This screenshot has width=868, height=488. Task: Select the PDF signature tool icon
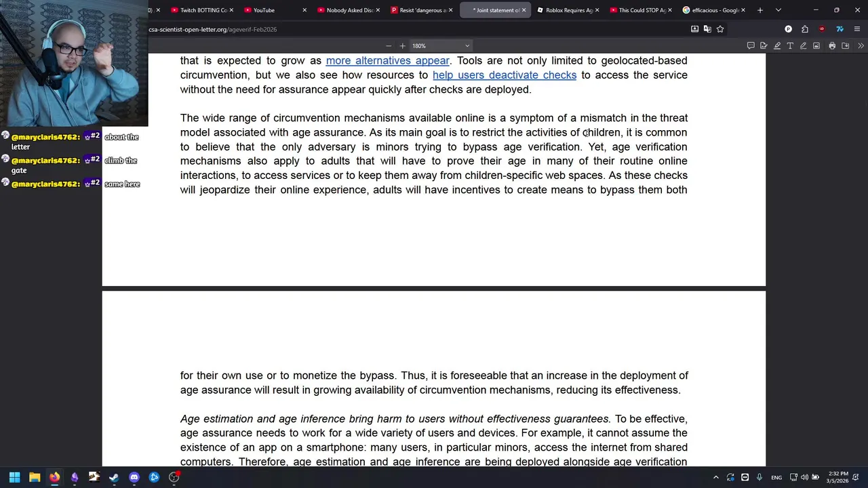(x=764, y=46)
